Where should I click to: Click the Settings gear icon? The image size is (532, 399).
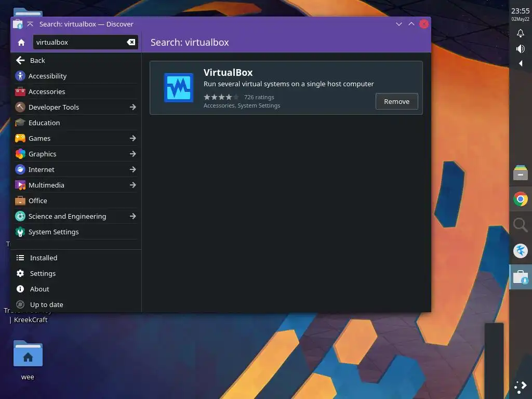(x=20, y=273)
